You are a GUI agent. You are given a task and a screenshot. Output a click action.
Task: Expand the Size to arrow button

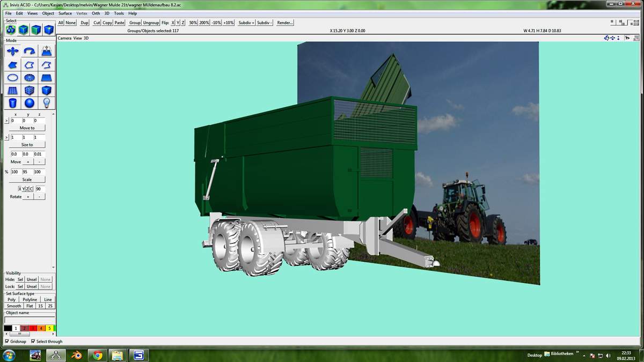coord(6,137)
